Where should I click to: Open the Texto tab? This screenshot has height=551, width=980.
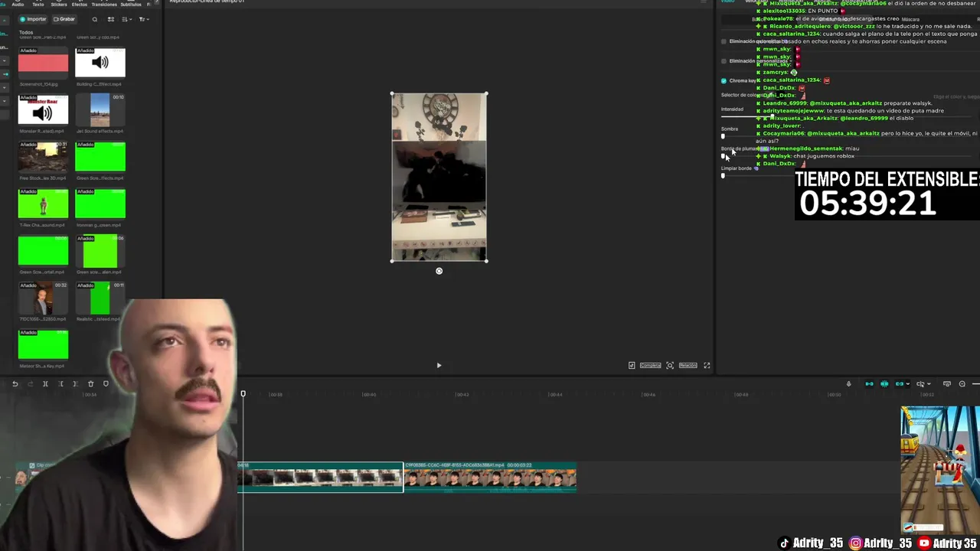tap(38, 4)
